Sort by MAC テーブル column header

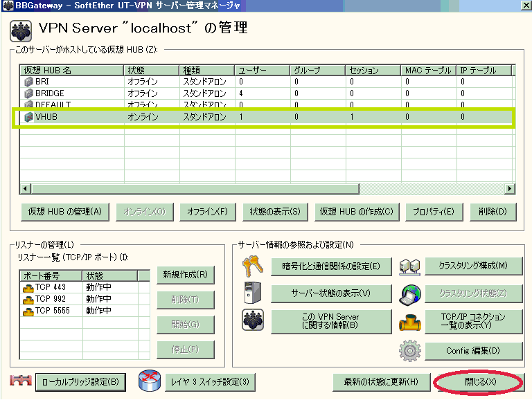coord(429,71)
